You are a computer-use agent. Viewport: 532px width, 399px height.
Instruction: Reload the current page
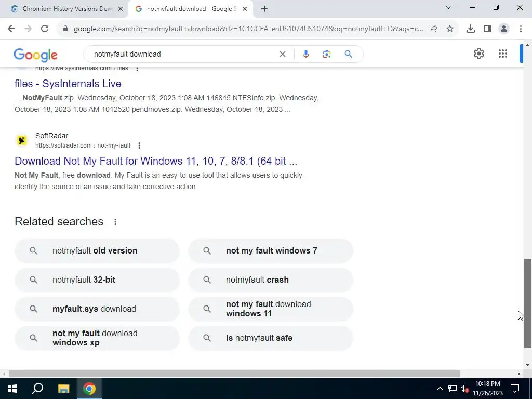coord(45,29)
